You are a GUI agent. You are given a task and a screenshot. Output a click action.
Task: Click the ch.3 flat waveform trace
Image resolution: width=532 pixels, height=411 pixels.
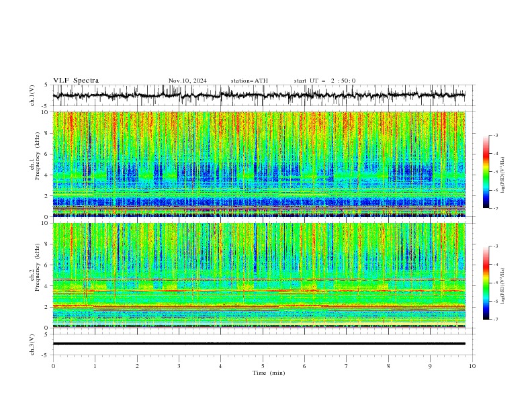[259, 344]
